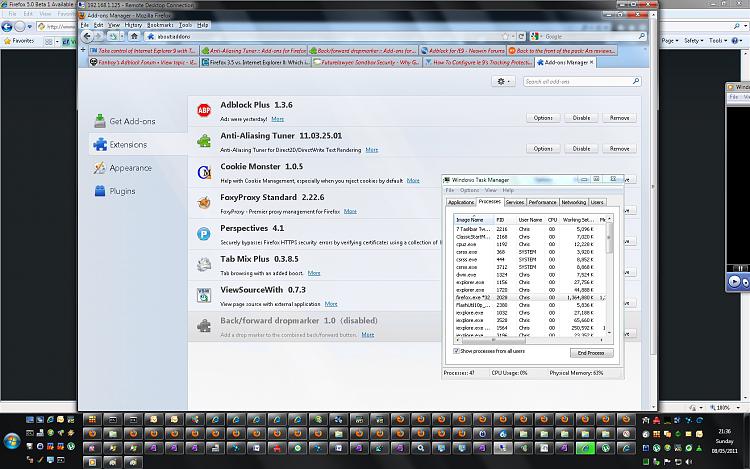Open Safety dropdown in Internet Explorer toolbar
The width and height of the screenshot is (750, 469).
(694, 41)
